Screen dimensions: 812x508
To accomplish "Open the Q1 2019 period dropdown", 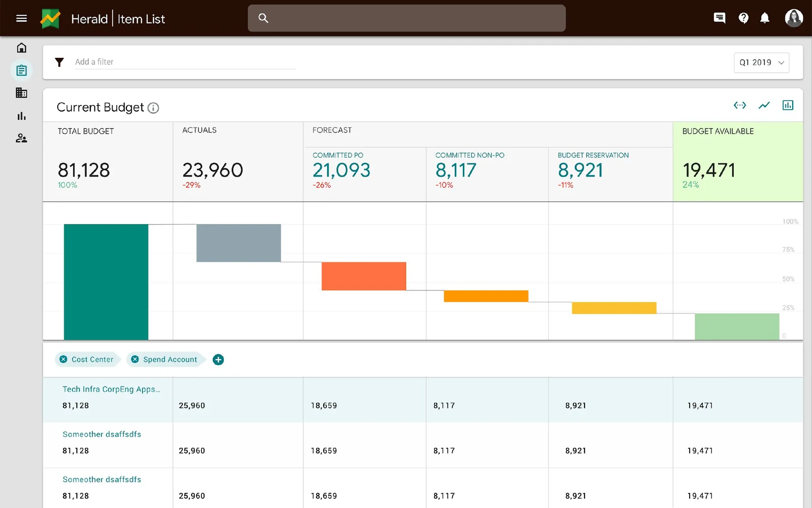I will click(761, 62).
